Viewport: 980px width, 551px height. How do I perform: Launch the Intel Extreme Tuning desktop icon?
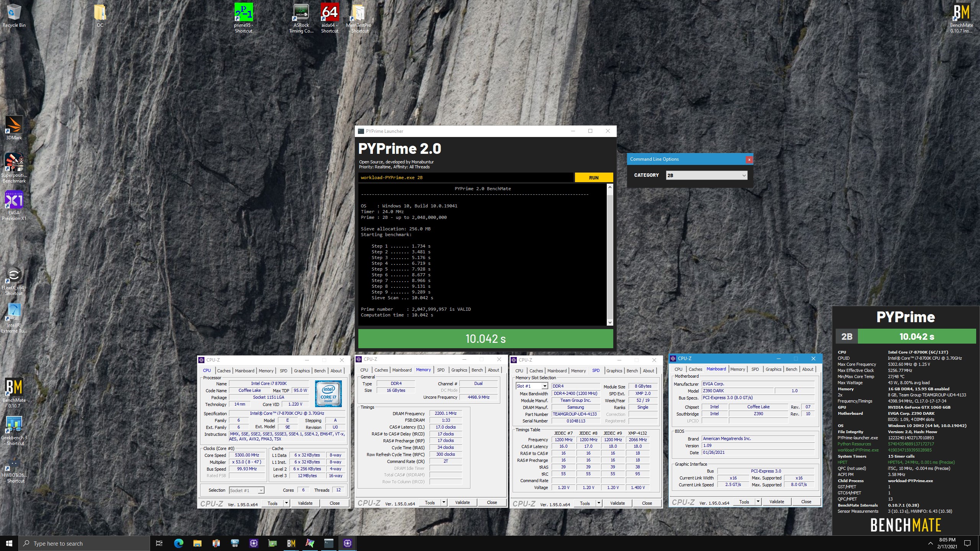coord(14,318)
